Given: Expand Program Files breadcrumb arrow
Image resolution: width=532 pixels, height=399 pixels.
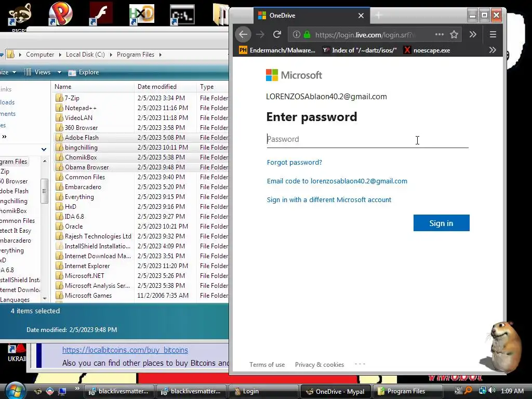Looking at the screenshot, I should pos(160,55).
